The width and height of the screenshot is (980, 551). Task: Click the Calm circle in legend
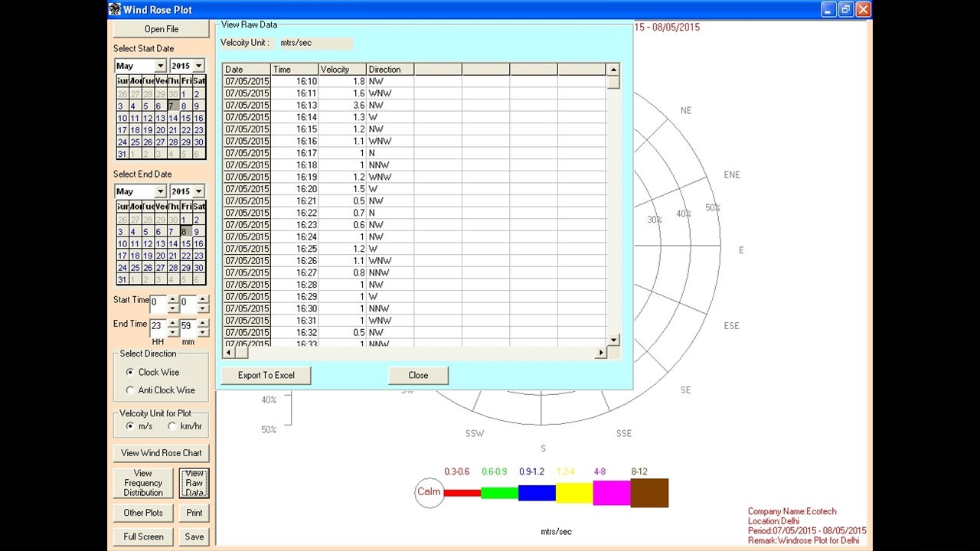tap(430, 492)
